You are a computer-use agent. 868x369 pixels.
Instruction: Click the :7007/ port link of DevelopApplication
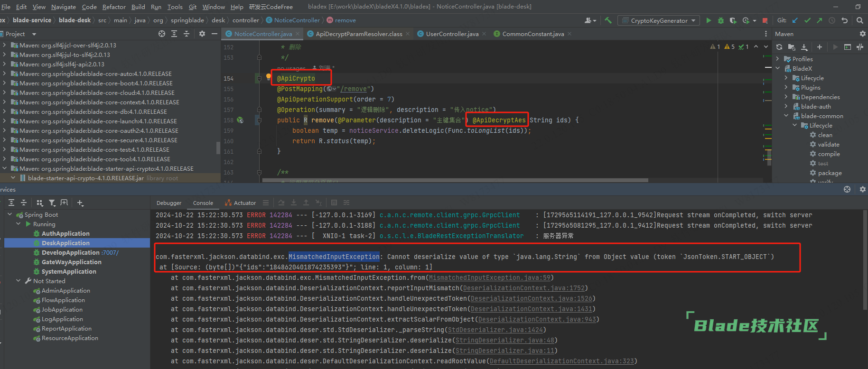pyautogui.click(x=110, y=253)
